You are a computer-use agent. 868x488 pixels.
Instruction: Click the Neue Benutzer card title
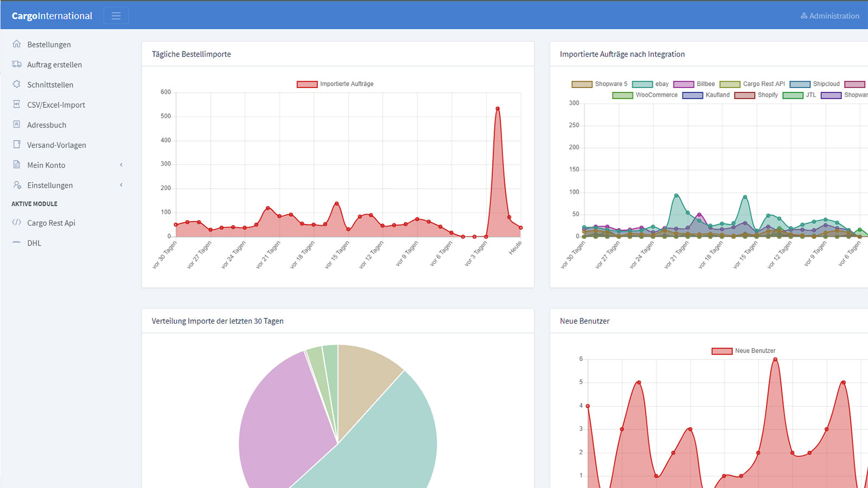click(x=585, y=321)
